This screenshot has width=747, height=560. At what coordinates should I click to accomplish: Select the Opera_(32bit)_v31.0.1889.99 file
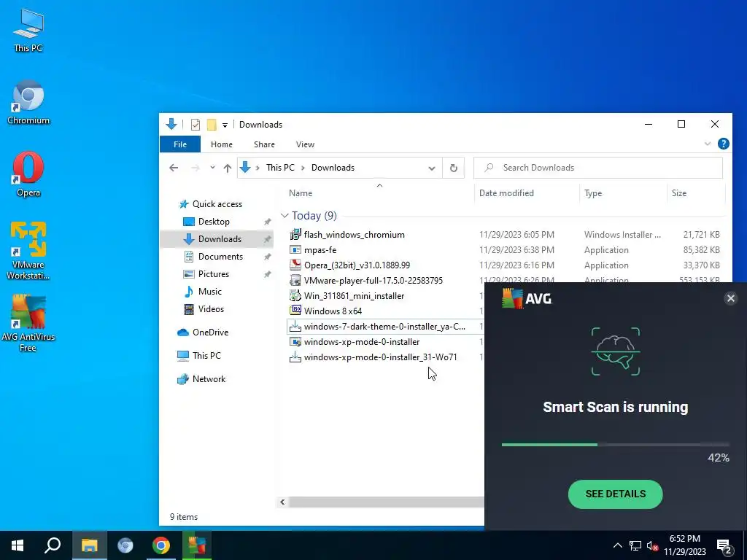point(357,265)
